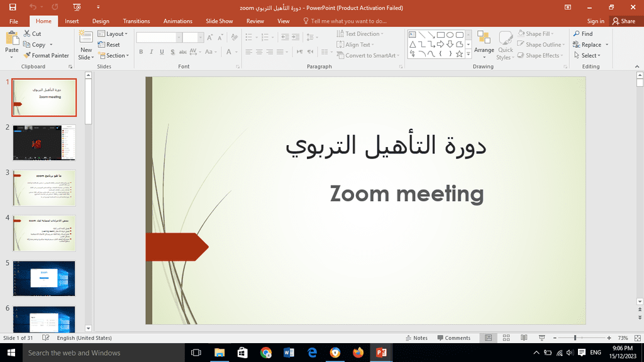Click Sign in
The height and width of the screenshot is (362, 644).
pos(596,21)
